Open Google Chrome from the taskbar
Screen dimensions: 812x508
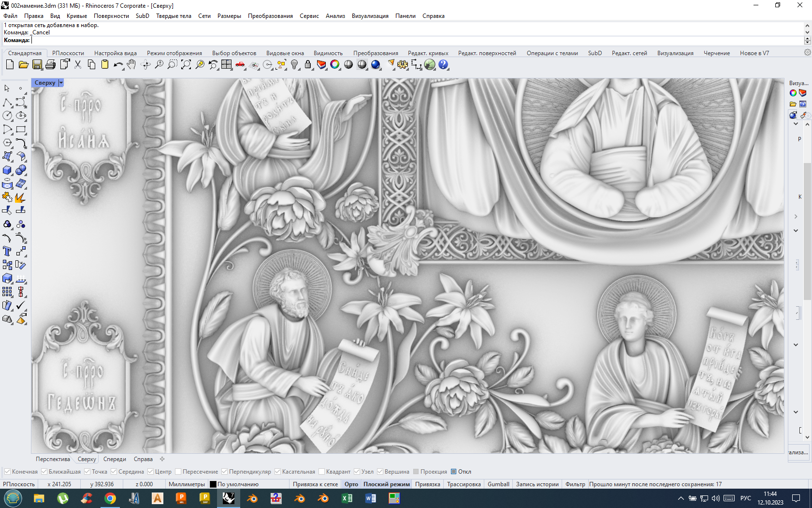[110, 498]
